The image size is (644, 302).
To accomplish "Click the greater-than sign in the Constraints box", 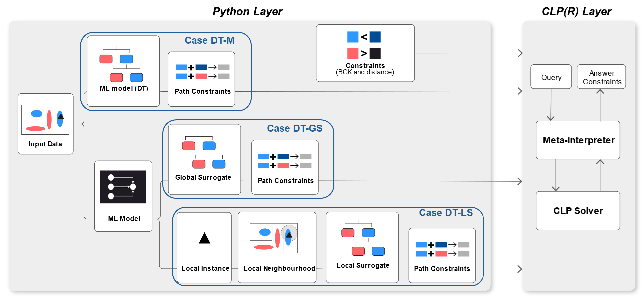I will [x=364, y=53].
